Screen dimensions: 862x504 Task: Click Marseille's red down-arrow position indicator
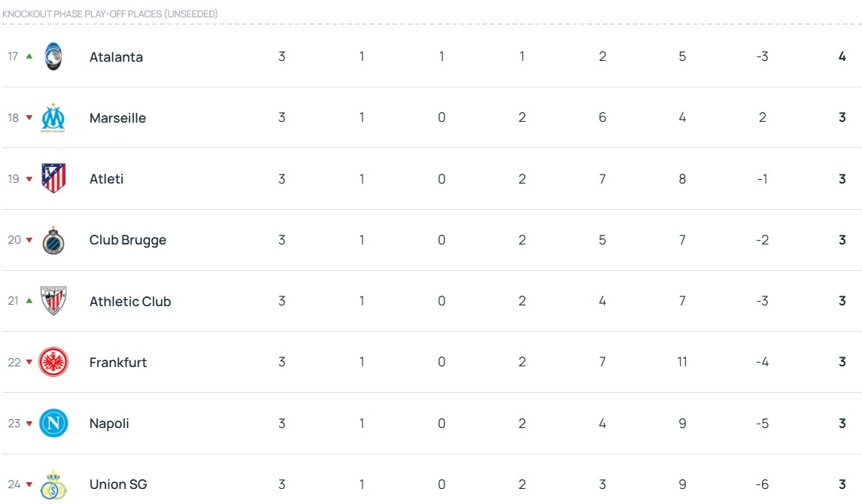[29, 118]
